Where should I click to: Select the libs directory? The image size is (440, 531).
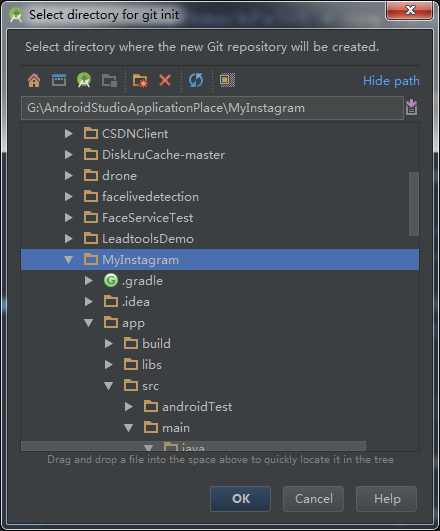[152, 365]
